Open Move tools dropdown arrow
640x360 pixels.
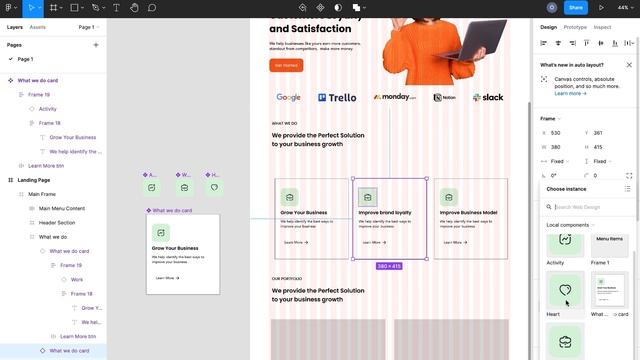(40, 8)
